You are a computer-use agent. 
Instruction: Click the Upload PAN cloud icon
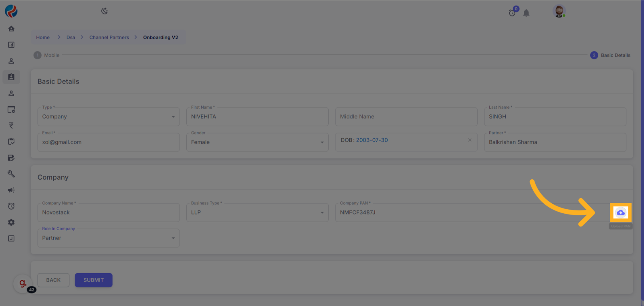(620, 213)
